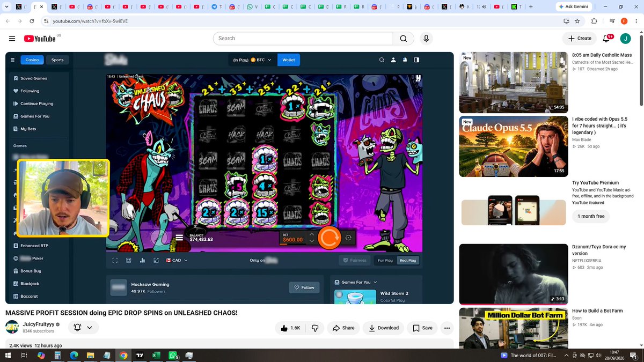Click the game fullscreen icon

115,260
